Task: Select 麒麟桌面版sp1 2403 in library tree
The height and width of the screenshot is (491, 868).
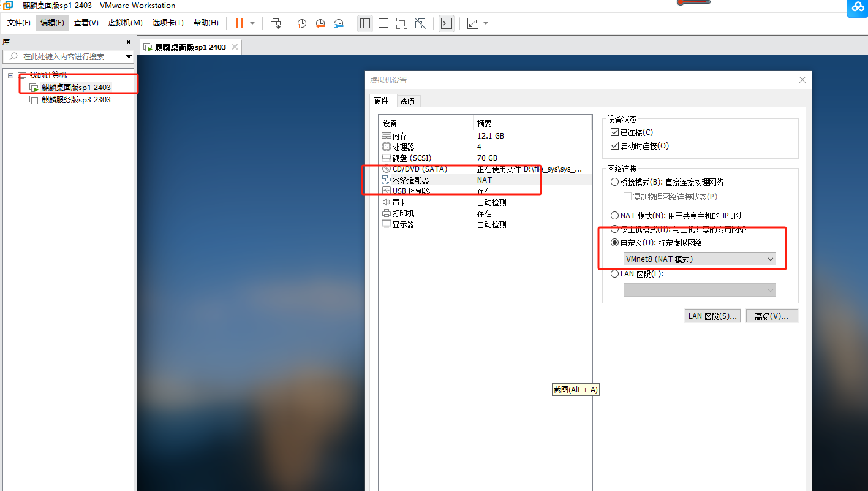Action: pos(76,88)
